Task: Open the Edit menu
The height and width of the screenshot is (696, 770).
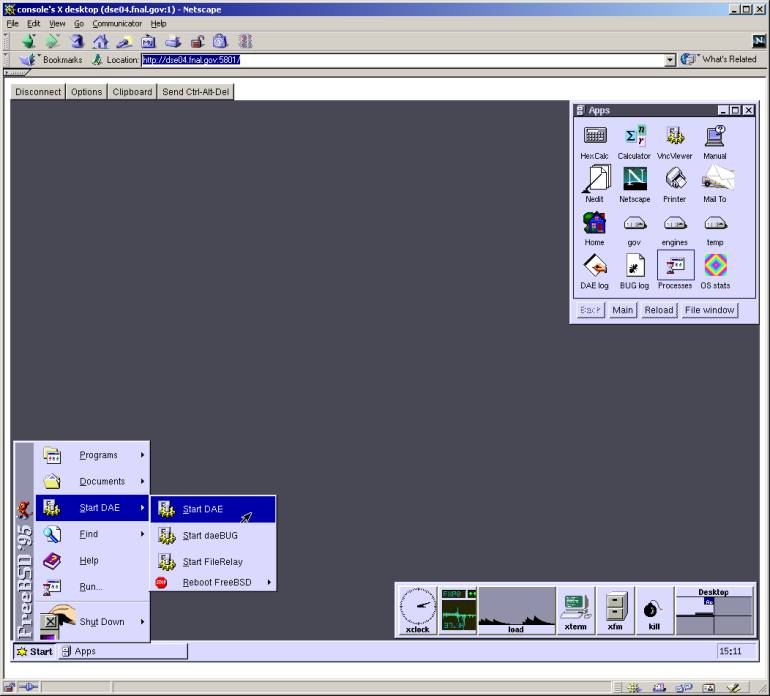Action: pos(33,24)
